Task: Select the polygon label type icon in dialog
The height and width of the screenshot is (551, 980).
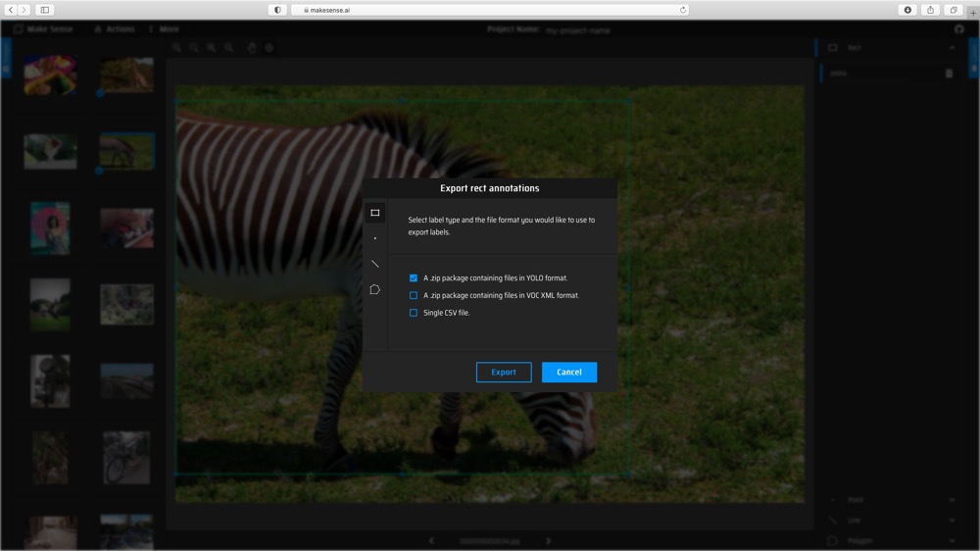Action: pyautogui.click(x=374, y=290)
